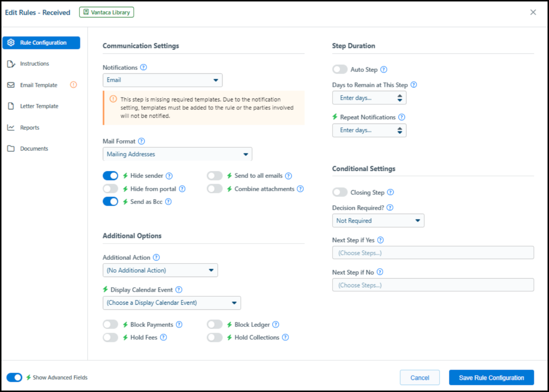
Task: Turn on the Block Payments toggle
Action: coord(110,324)
